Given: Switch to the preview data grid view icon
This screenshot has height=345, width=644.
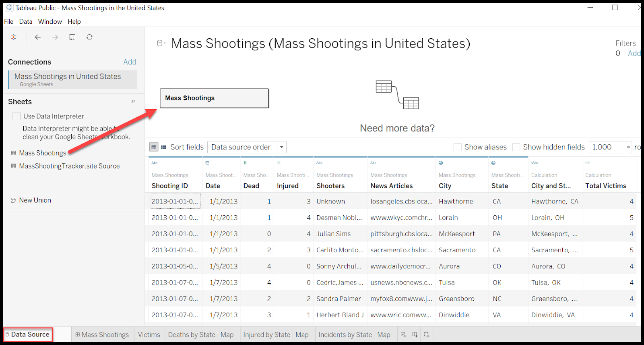Looking at the screenshot, I should coord(154,147).
